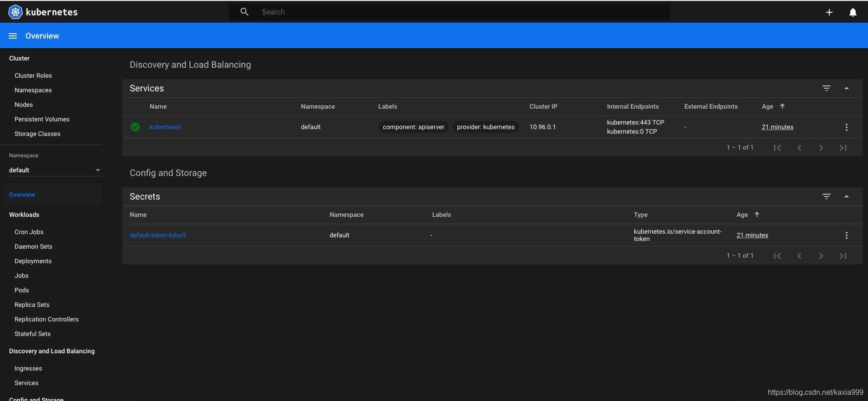Click Cluster IP column header
The image size is (868, 401).
(543, 106)
